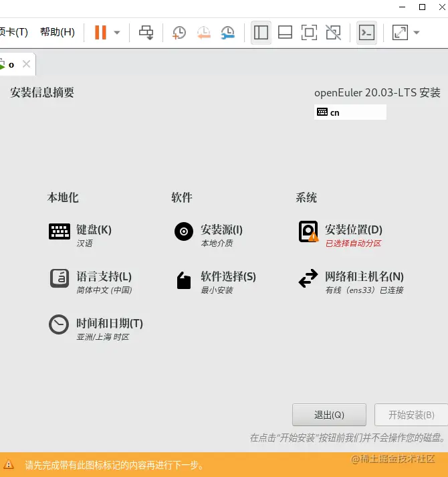Toggle the library sidebar view

(x=261, y=33)
